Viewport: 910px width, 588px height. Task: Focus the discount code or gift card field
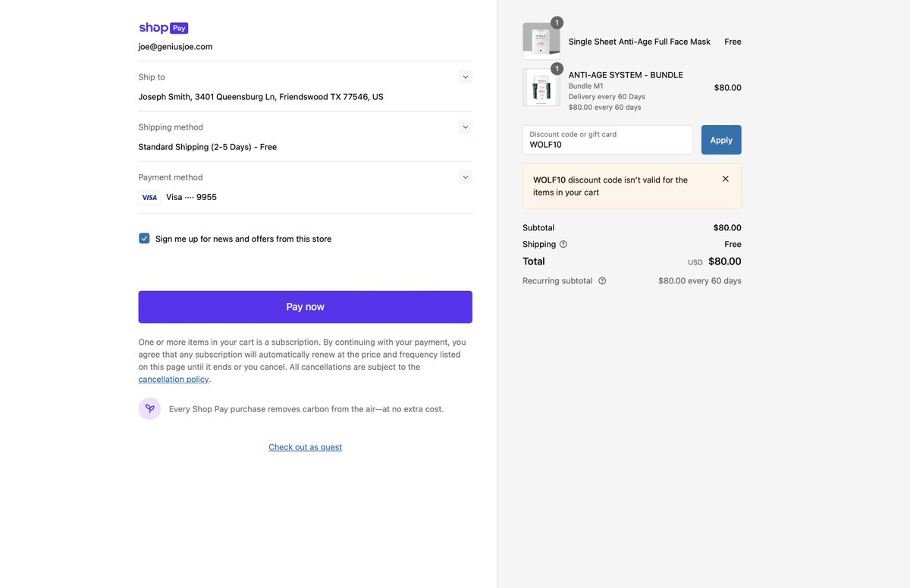click(x=607, y=140)
